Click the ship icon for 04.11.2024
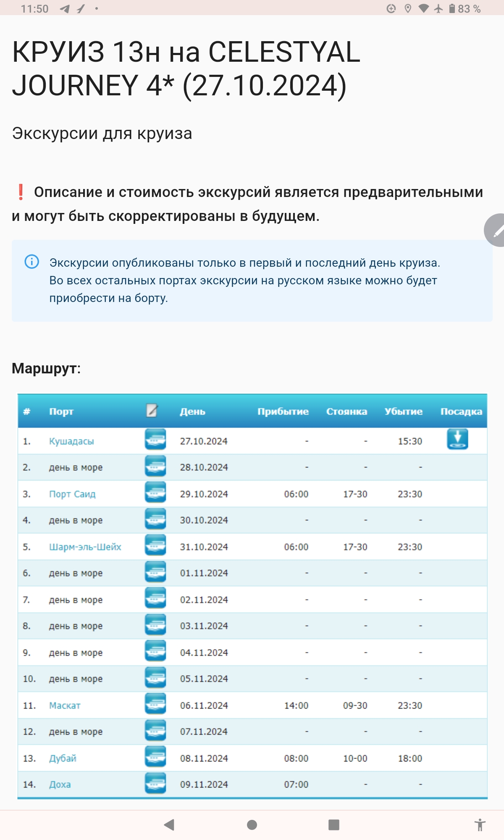Viewport: 504px width, 840px height. (x=155, y=651)
